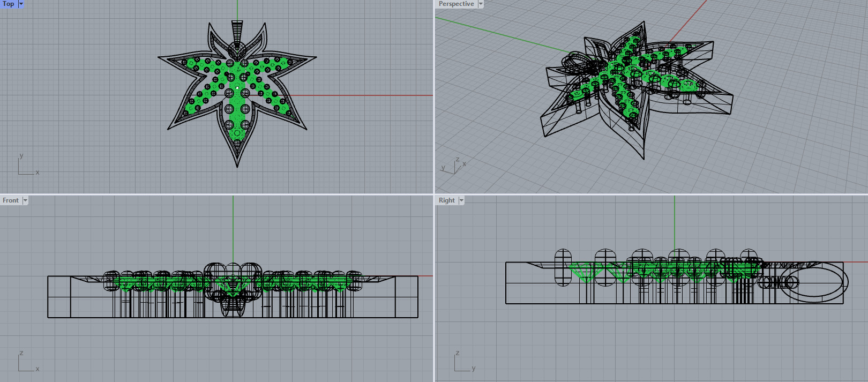Click the axis indicator icon in Perspective viewport

[x=453, y=166]
